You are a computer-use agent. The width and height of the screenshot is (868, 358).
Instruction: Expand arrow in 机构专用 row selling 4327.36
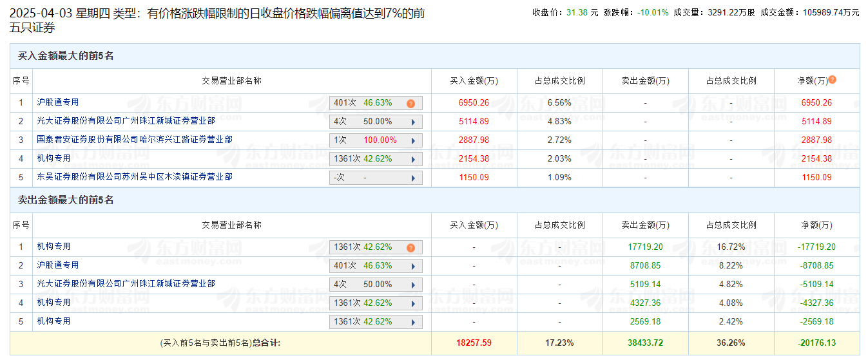[x=413, y=303]
